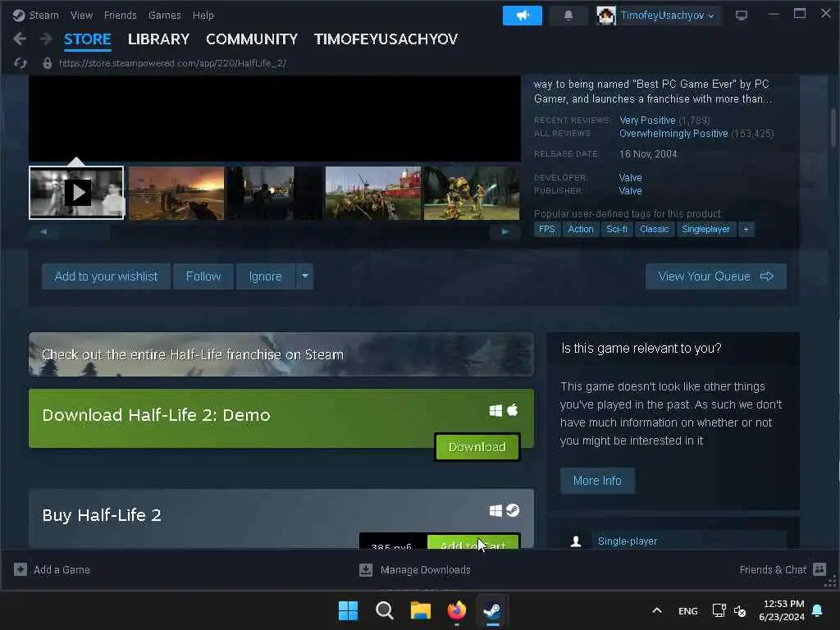
Task: Click left arrow of screenshot strip
Action: click(43, 232)
